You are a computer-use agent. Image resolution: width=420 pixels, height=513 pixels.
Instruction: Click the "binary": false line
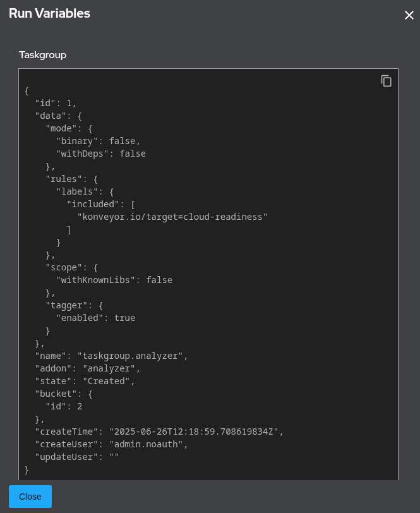pos(98,141)
